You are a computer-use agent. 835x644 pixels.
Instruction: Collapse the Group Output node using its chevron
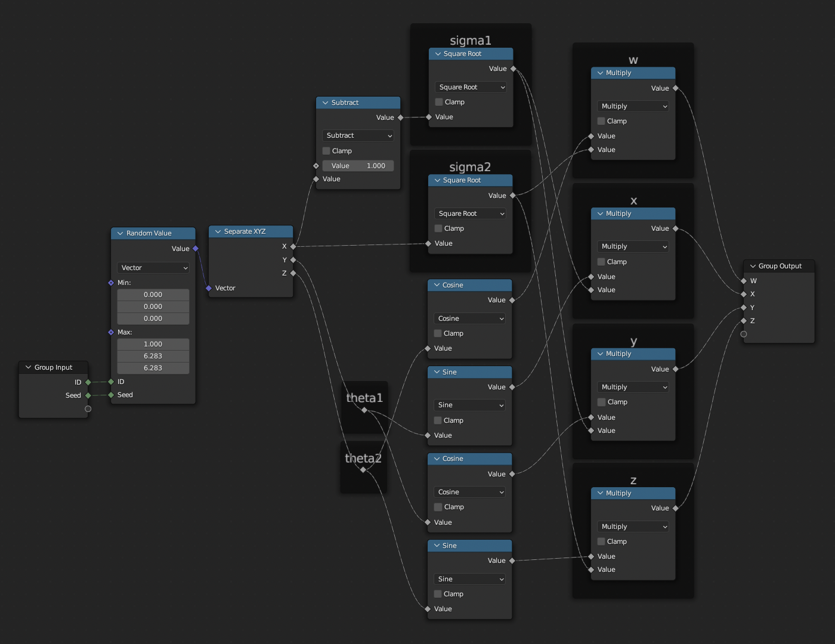752,266
